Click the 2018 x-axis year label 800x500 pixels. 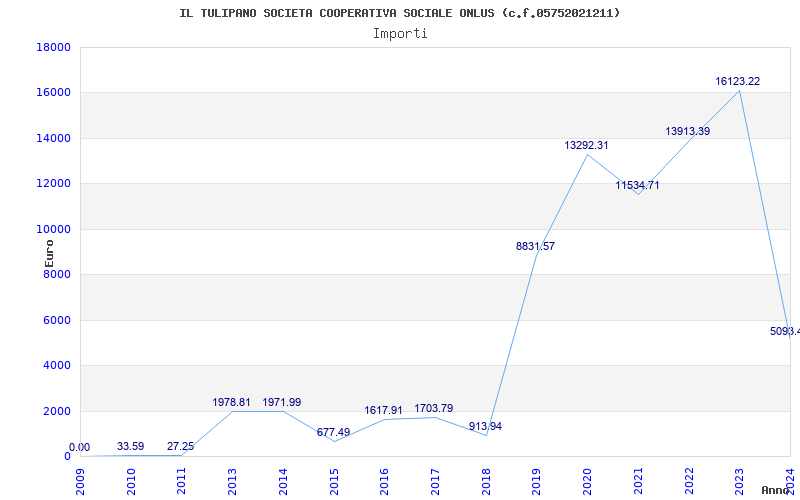486,481
